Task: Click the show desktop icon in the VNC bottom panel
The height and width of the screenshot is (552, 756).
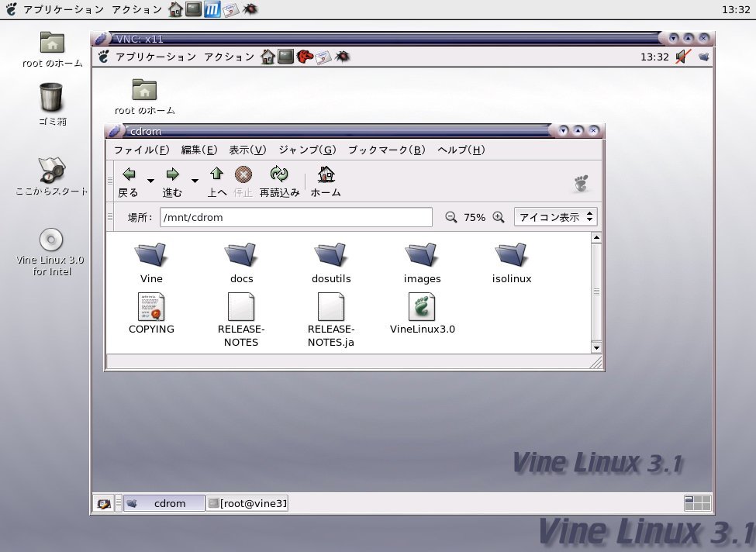Action: [x=103, y=503]
